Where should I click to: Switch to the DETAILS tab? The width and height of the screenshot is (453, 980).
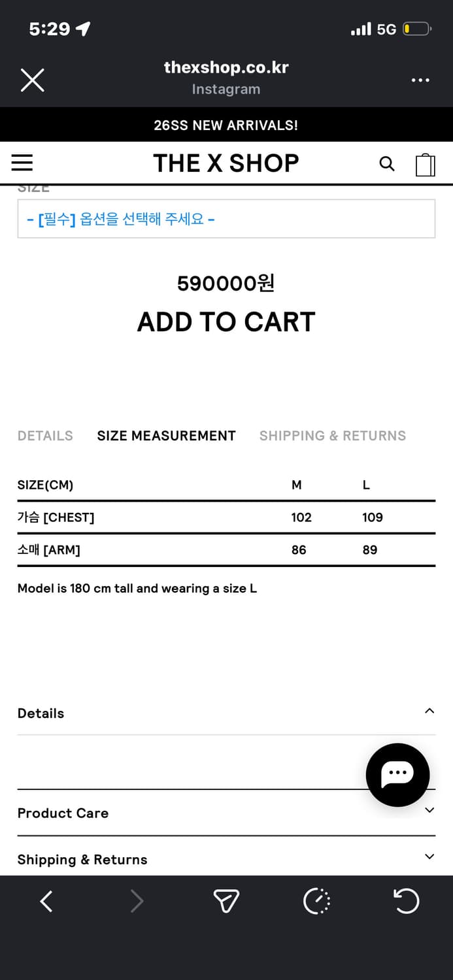(x=45, y=436)
